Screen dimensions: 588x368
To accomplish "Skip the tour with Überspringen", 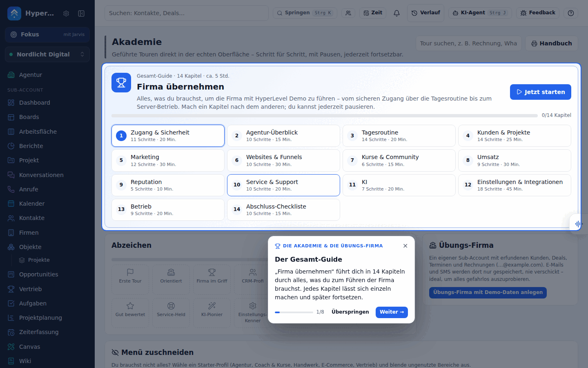I will click(x=350, y=312).
